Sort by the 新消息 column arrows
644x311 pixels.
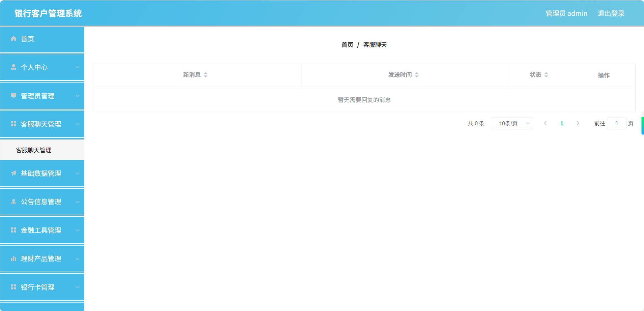[x=206, y=75]
